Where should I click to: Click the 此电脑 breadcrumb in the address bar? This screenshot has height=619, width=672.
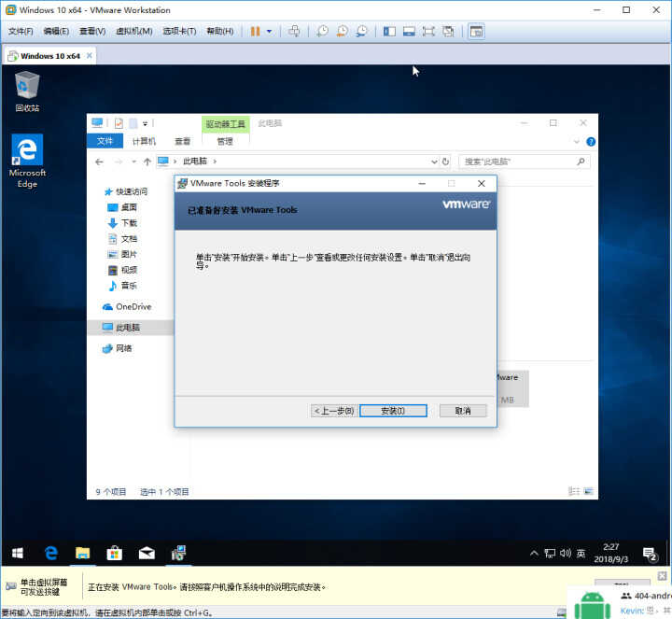pyautogui.click(x=195, y=162)
